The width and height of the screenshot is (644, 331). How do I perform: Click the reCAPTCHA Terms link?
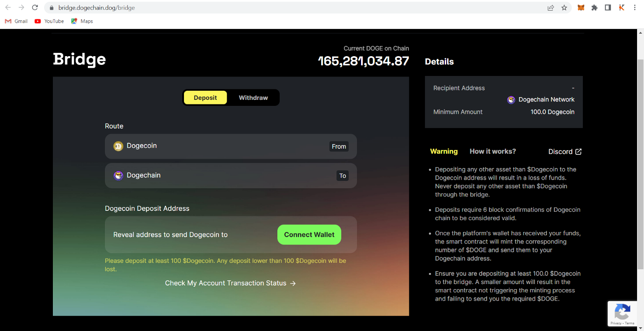pos(630,323)
